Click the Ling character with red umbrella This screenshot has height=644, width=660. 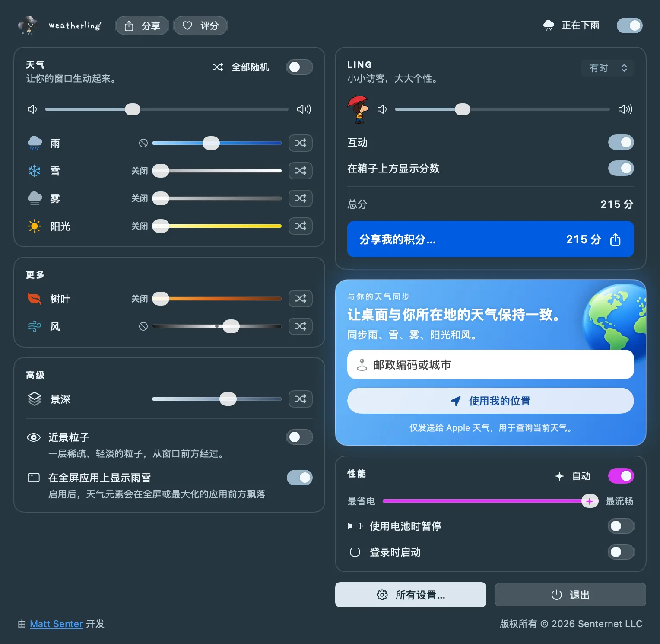pos(358,109)
